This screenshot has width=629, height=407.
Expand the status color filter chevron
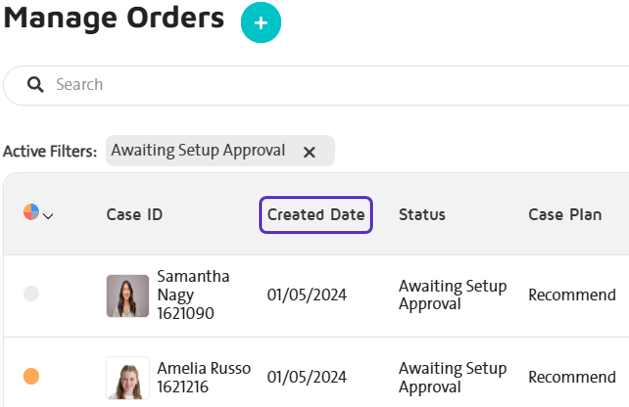(x=48, y=217)
